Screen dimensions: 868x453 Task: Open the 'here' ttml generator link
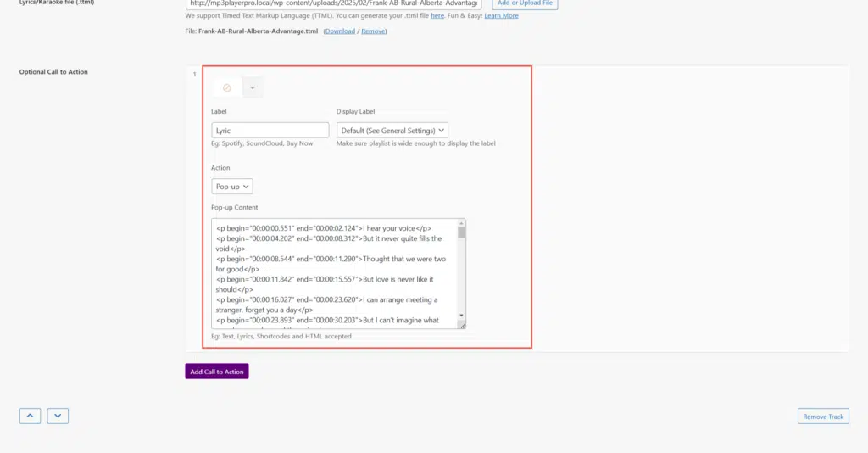click(x=437, y=15)
